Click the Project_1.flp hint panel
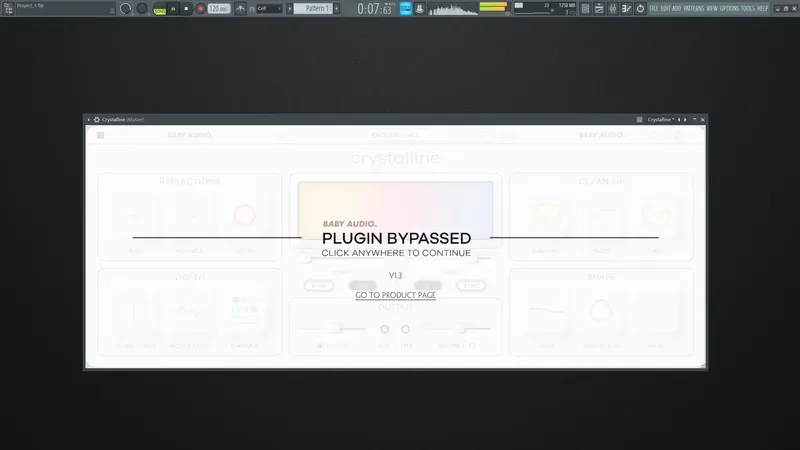This screenshot has width=800, height=450. point(64,8)
